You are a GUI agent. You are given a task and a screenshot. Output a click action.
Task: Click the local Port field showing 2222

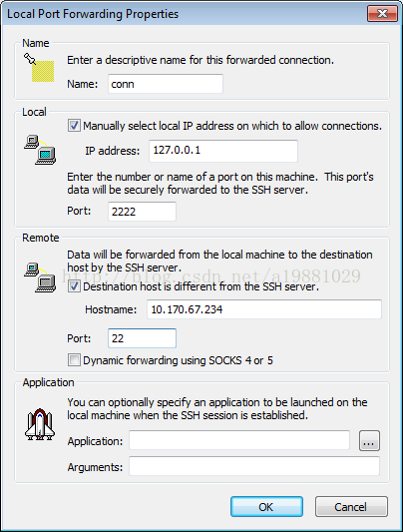click(142, 212)
